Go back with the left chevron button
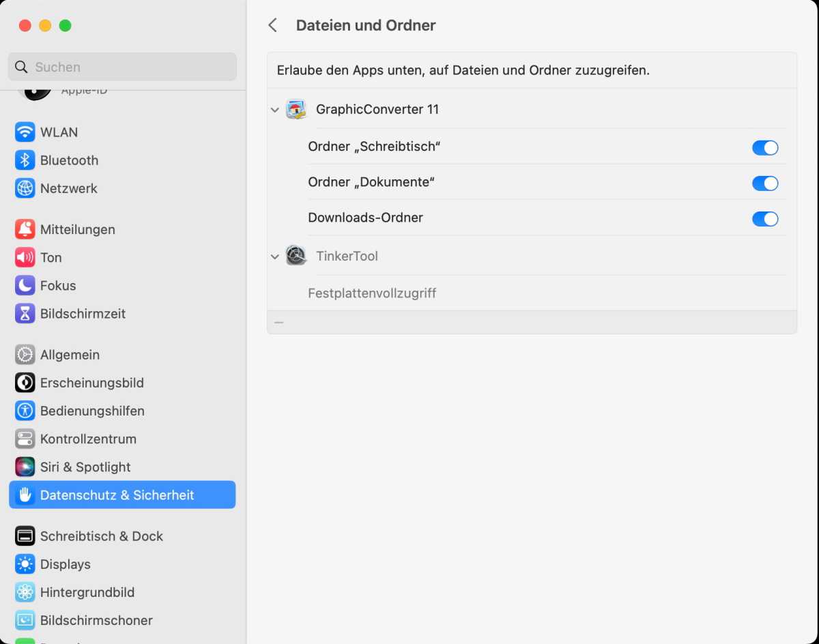819x644 pixels. pyautogui.click(x=273, y=25)
